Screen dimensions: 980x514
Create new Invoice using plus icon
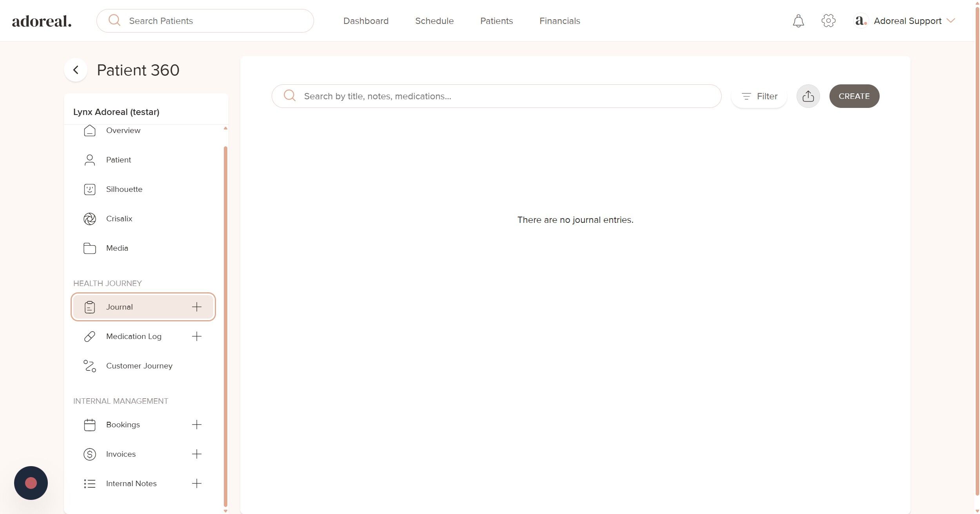197,454
